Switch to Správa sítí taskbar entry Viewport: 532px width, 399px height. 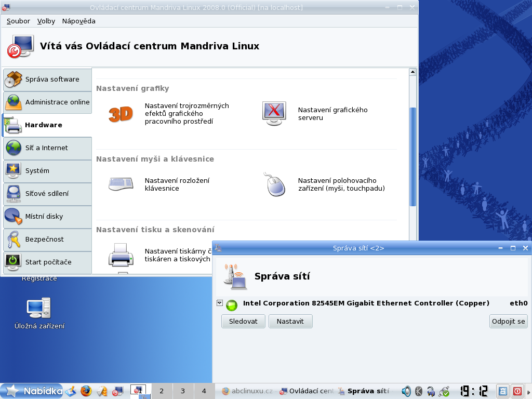tap(364, 391)
